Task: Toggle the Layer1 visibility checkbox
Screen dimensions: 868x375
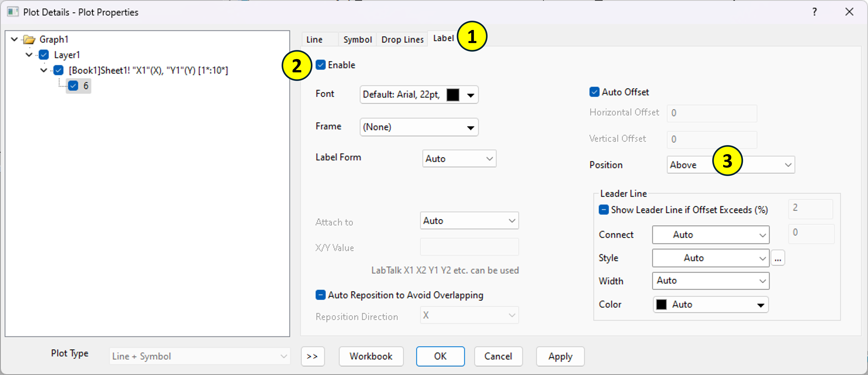Action: (44, 55)
